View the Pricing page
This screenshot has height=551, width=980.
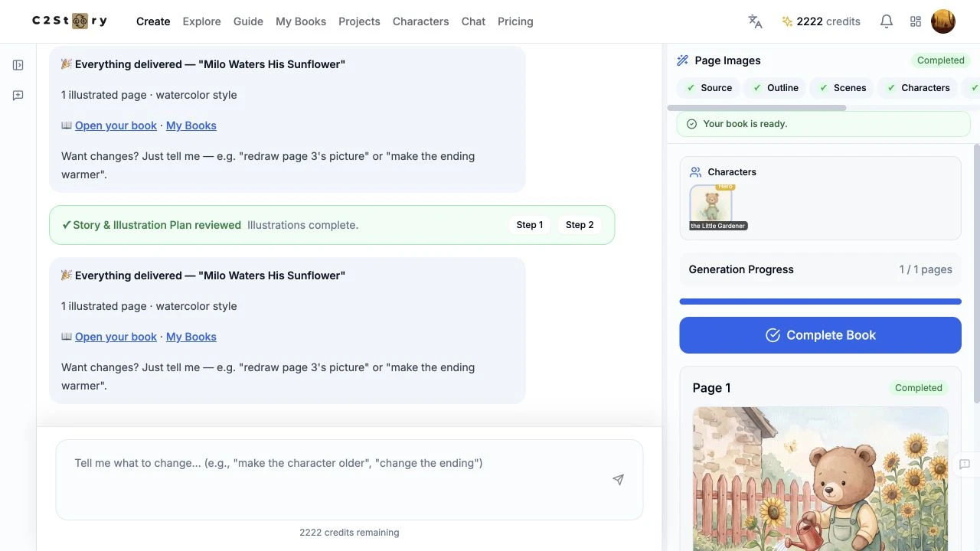[515, 21]
